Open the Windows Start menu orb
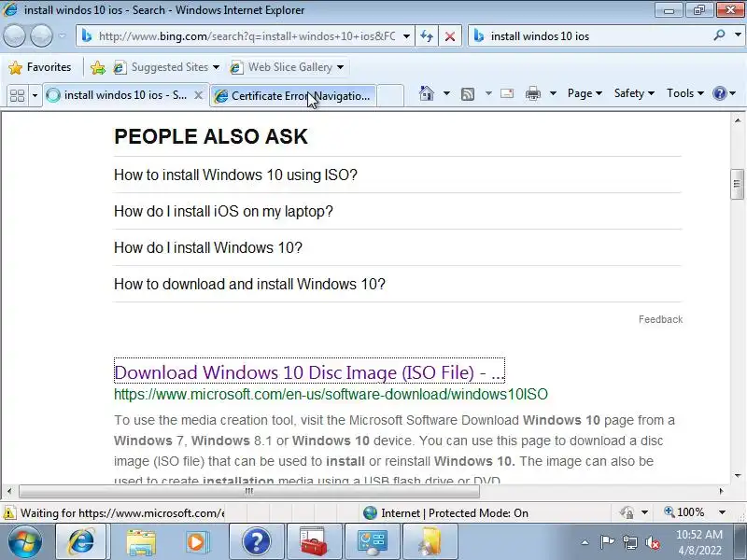 (x=24, y=541)
